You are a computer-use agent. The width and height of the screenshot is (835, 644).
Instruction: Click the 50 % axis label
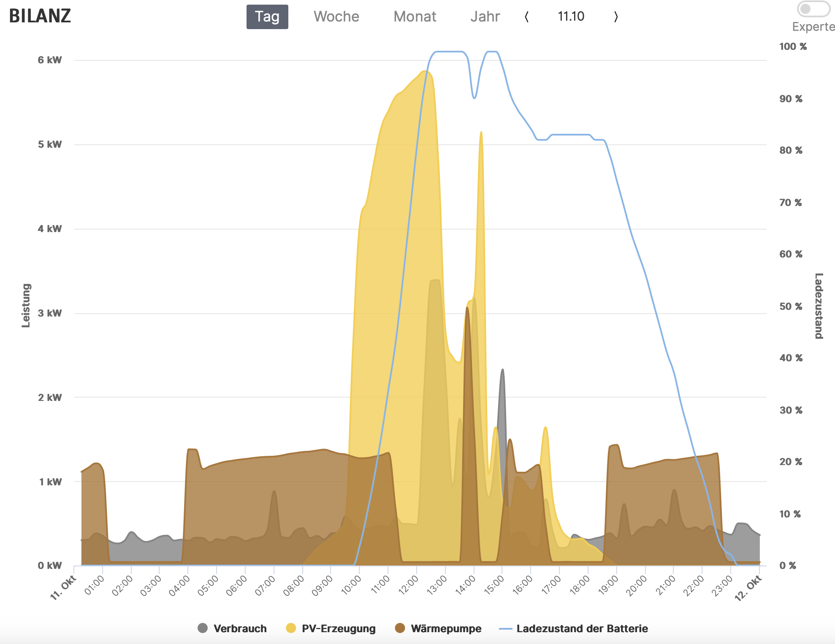pos(791,306)
